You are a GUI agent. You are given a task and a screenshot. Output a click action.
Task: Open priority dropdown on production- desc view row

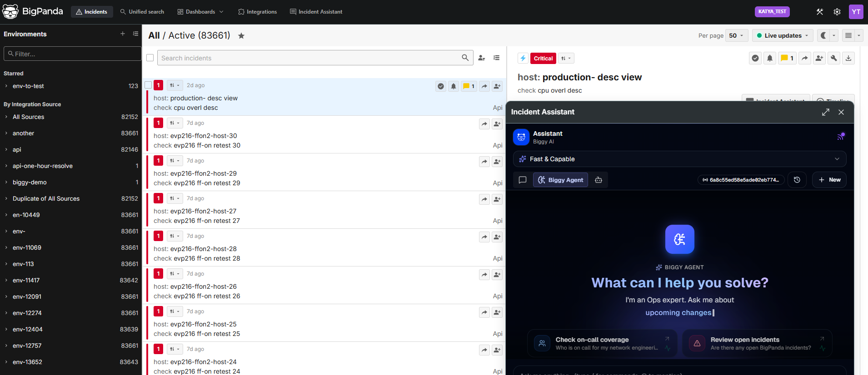pyautogui.click(x=175, y=85)
